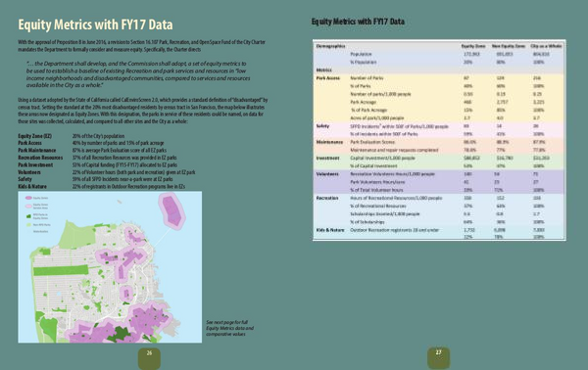Click Treasure Island equity zone on the map
588x370 pixels.
(171, 209)
